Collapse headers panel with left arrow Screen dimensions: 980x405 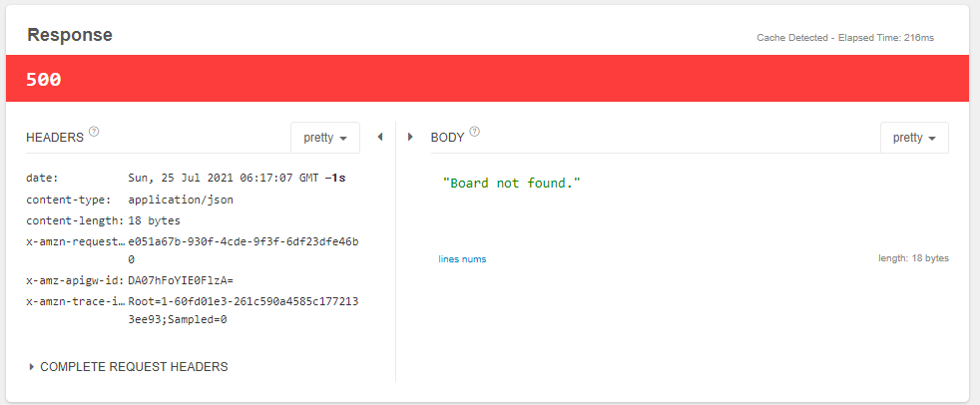(380, 137)
